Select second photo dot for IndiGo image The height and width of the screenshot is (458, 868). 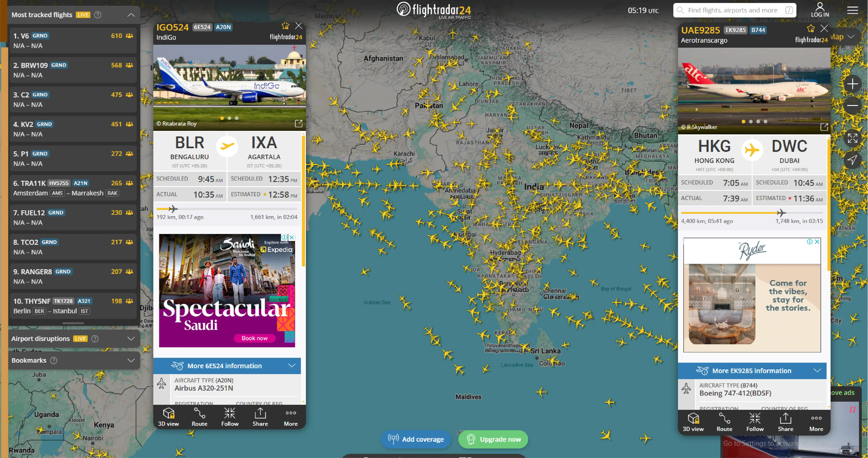[x=230, y=118]
